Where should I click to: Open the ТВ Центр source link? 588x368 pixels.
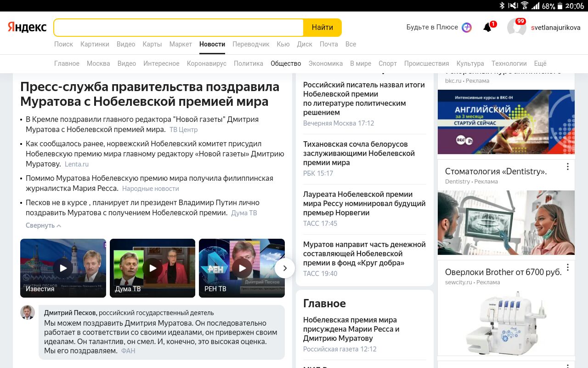[183, 130]
